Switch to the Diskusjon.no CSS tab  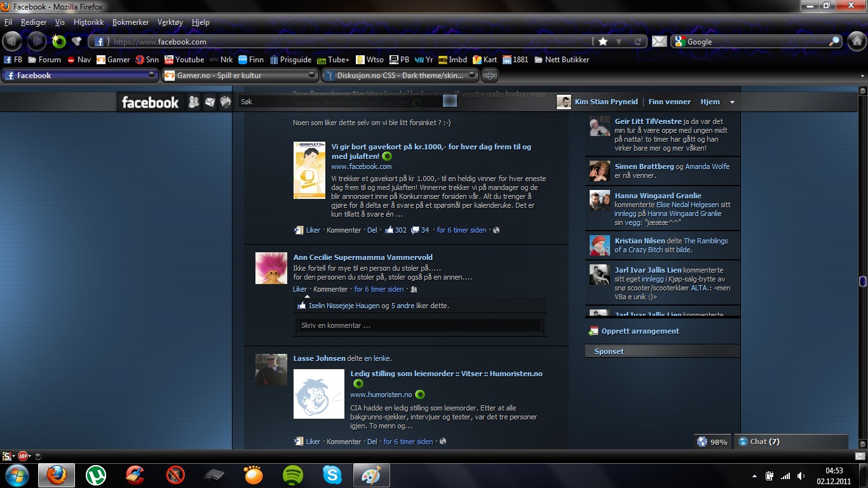tap(400, 76)
